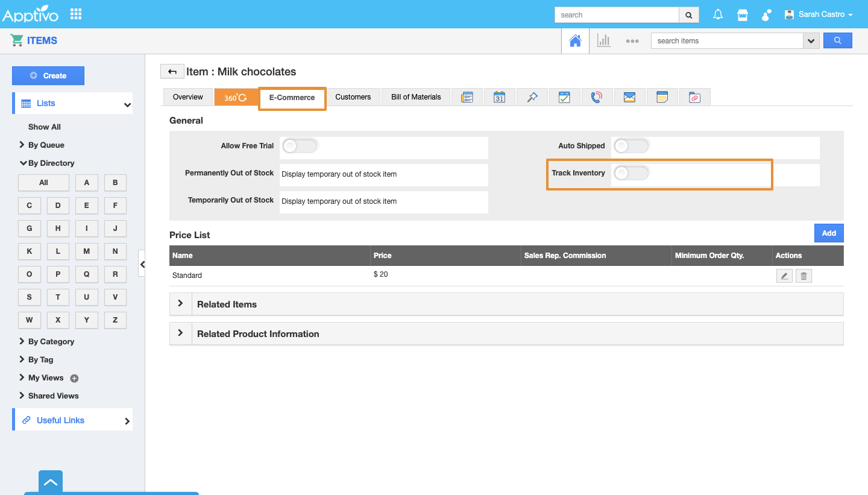
Task: Click the Create button
Action: pyautogui.click(x=48, y=76)
